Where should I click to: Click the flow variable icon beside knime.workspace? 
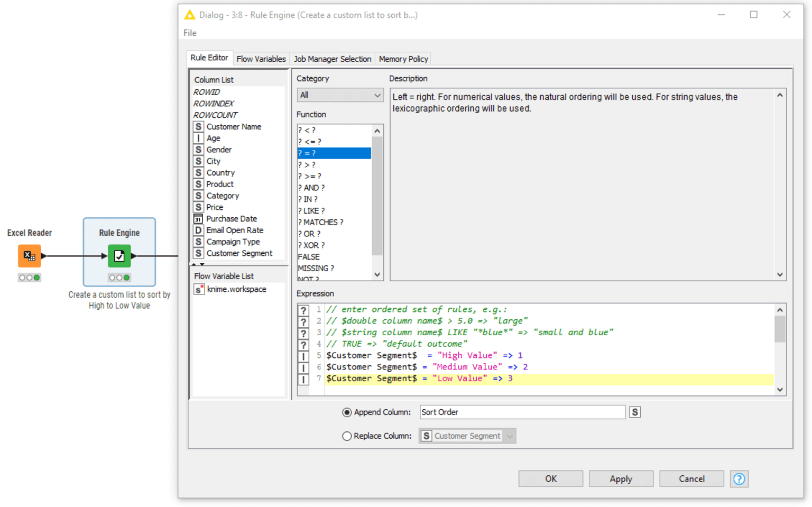point(199,289)
